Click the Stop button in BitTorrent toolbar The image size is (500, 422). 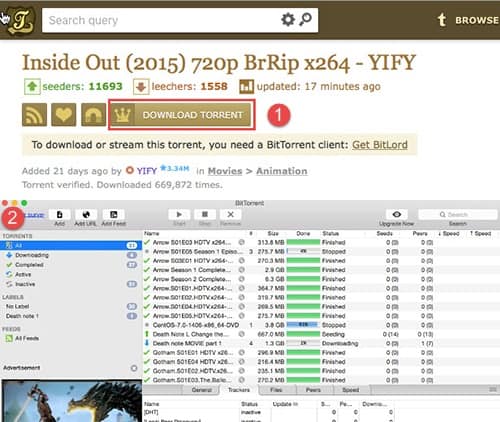pyautogui.click(x=205, y=214)
